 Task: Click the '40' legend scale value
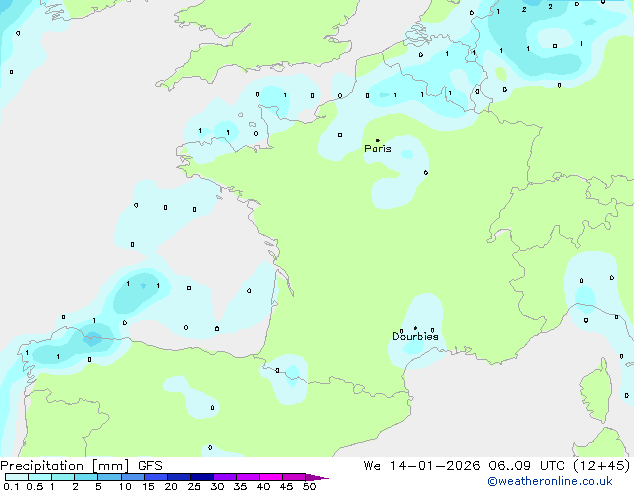point(264,486)
